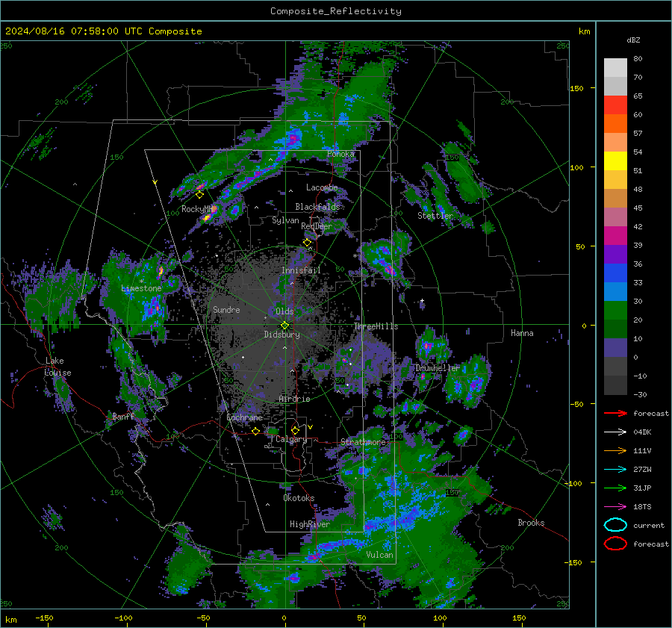This screenshot has height=628, width=672.
Task: Click the Calgary city label
Action: 291,439
